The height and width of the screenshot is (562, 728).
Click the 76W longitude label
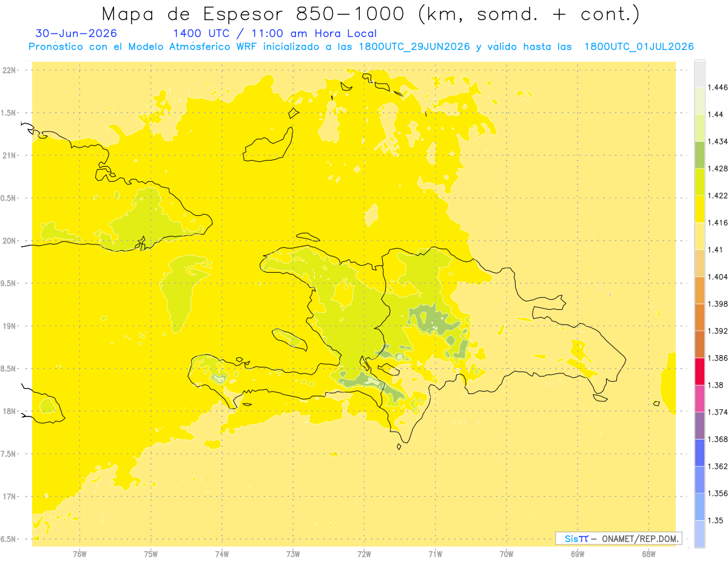coord(79,554)
